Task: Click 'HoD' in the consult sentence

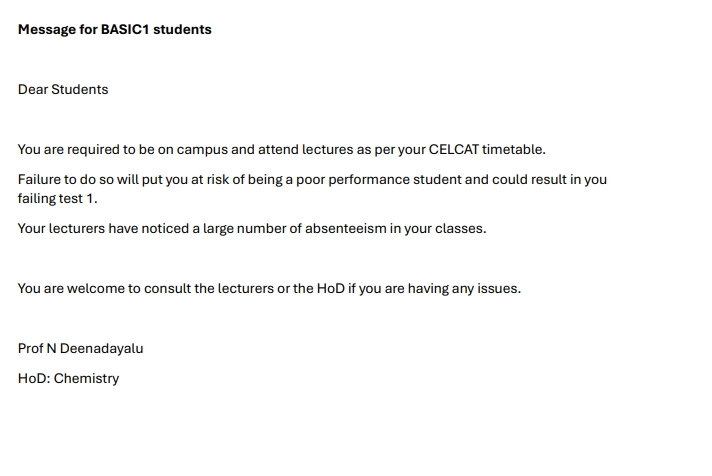Action: coord(331,288)
